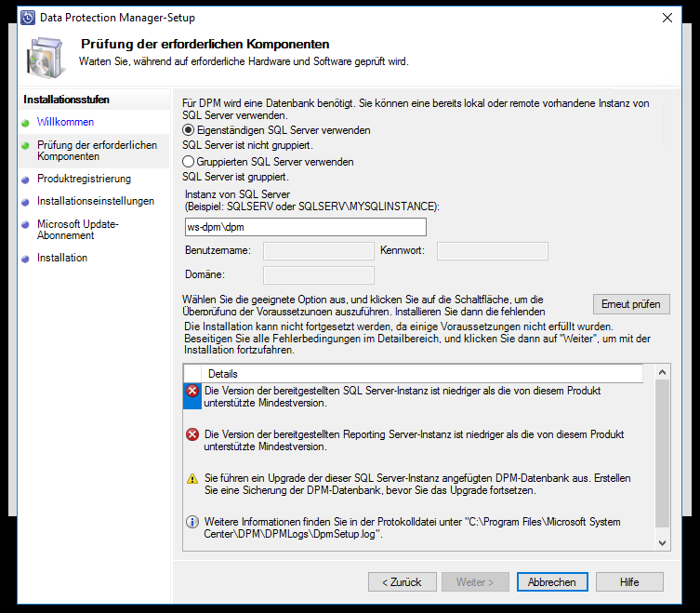This screenshot has width=700, height=613.
Task: Click the 'Kennwort:' label
Action: [x=403, y=250]
